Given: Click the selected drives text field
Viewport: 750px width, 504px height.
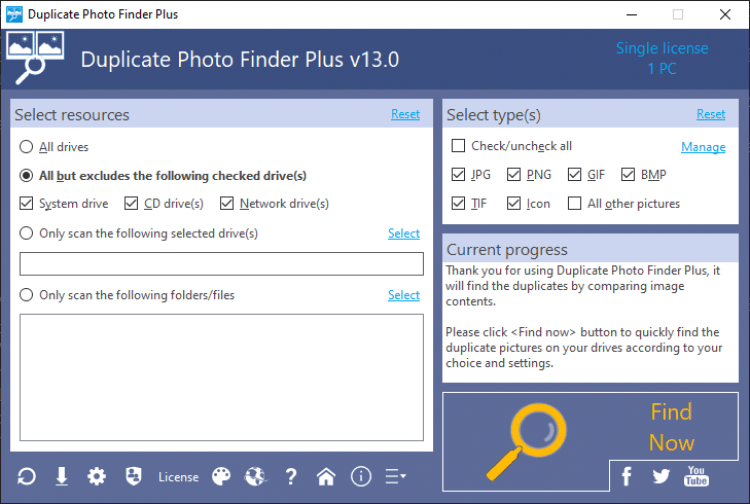Looking at the screenshot, I should pos(221,264).
